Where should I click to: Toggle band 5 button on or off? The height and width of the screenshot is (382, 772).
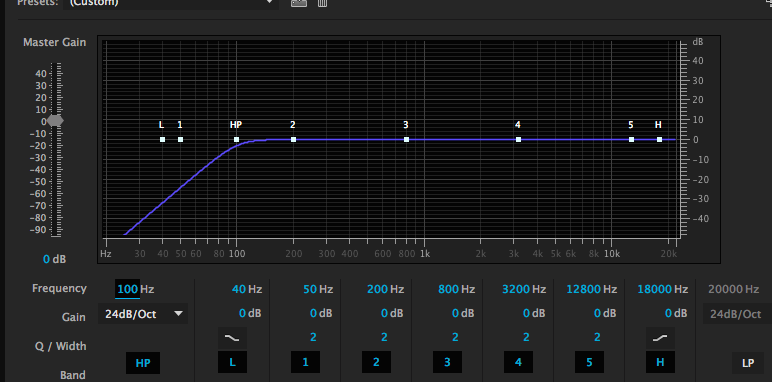click(x=589, y=363)
